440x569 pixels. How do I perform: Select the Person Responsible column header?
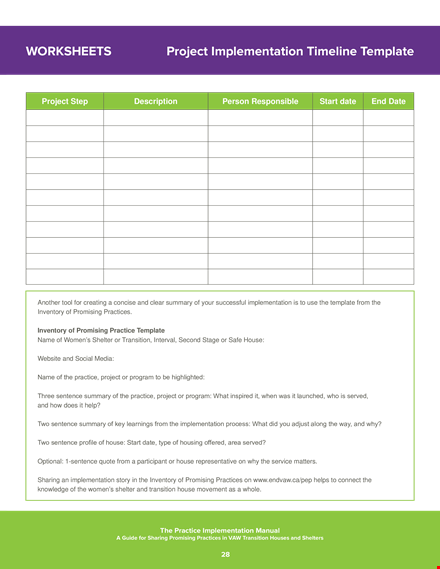[x=260, y=101]
